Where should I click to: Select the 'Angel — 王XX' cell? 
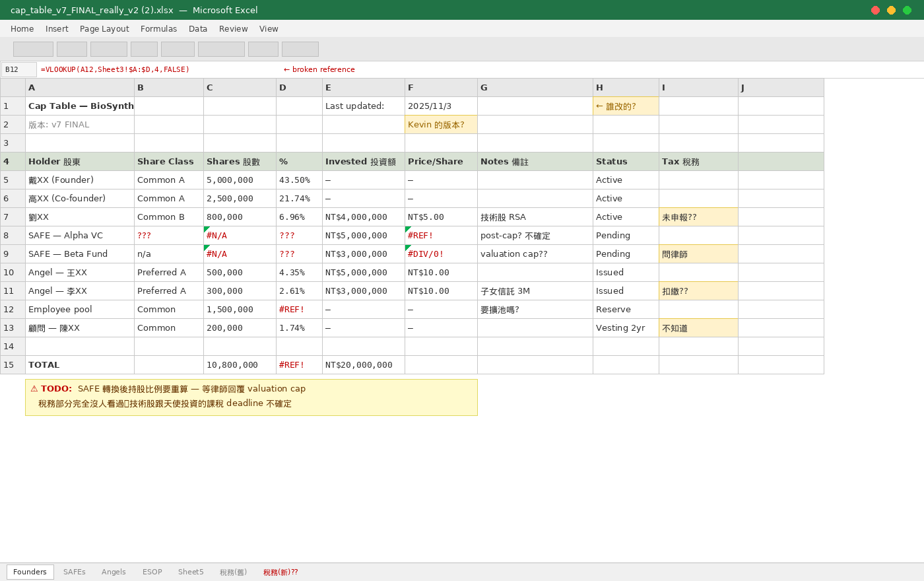coord(80,273)
